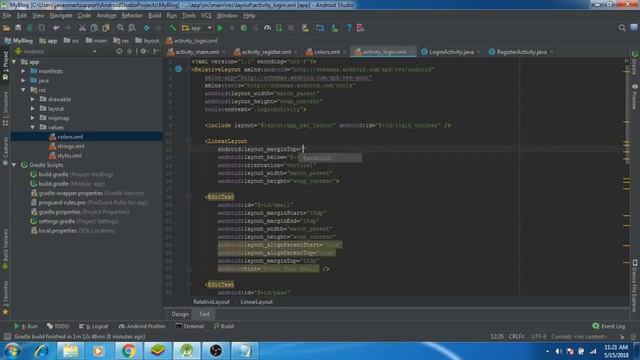Collapse the Gradle Scripts node
640x360 pixels.
14,165
